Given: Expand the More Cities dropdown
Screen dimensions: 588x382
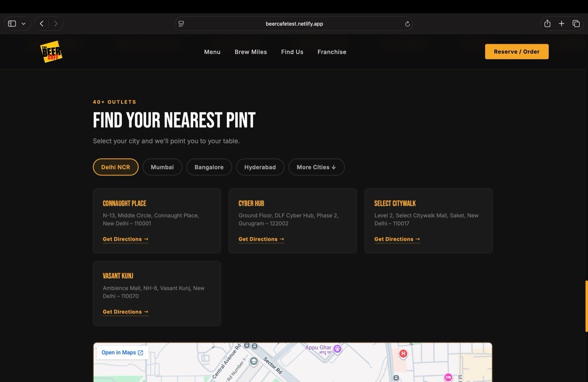Looking at the screenshot, I should [x=316, y=167].
